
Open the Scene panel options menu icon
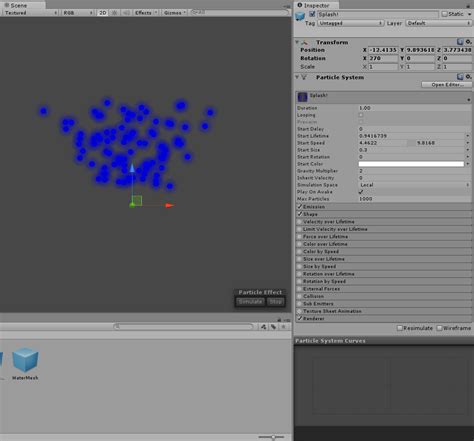click(x=287, y=6)
